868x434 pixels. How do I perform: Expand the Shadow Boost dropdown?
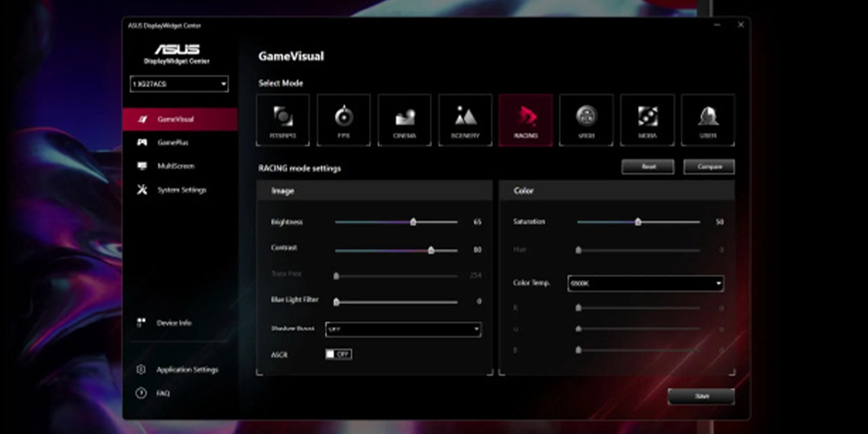[403, 329]
